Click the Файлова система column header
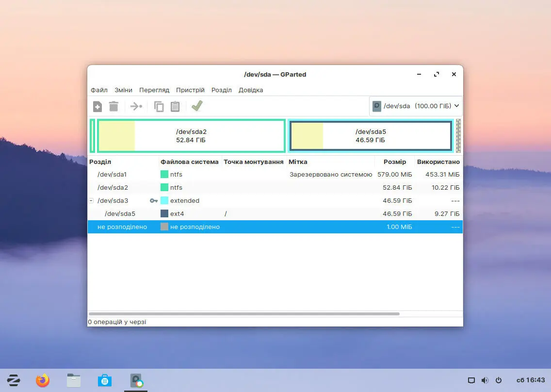This screenshot has width=551, height=392. (x=190, y=162)
